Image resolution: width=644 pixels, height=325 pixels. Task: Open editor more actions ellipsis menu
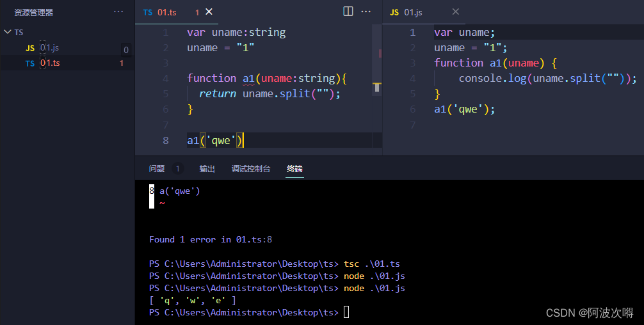[x=366, y=12]
